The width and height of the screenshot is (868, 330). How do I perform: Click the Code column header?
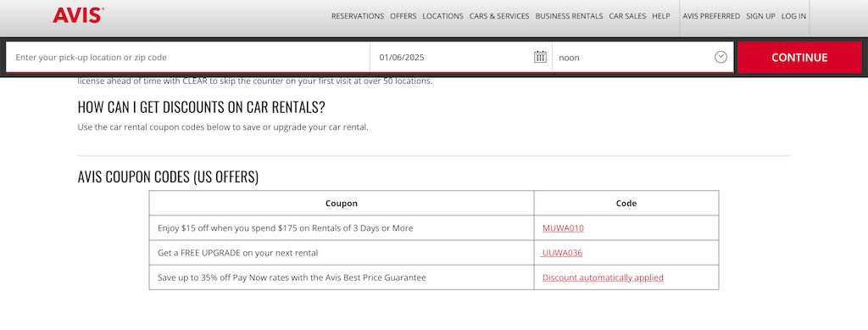tap(626, 204)
